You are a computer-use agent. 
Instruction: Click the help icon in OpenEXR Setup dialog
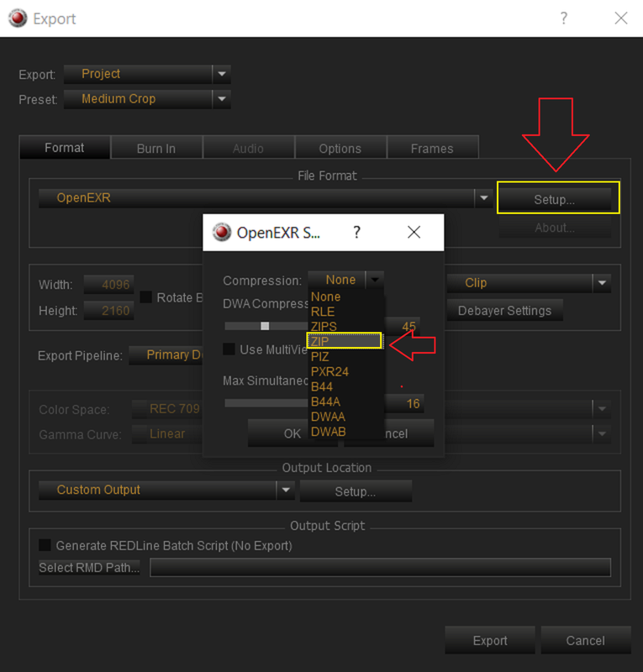point(356,233)
